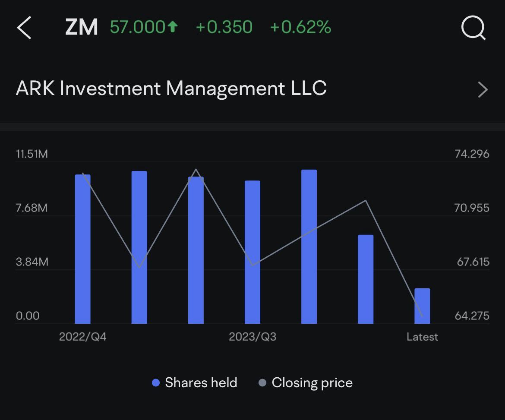Open ARK Investment Management LLC details

252,89
